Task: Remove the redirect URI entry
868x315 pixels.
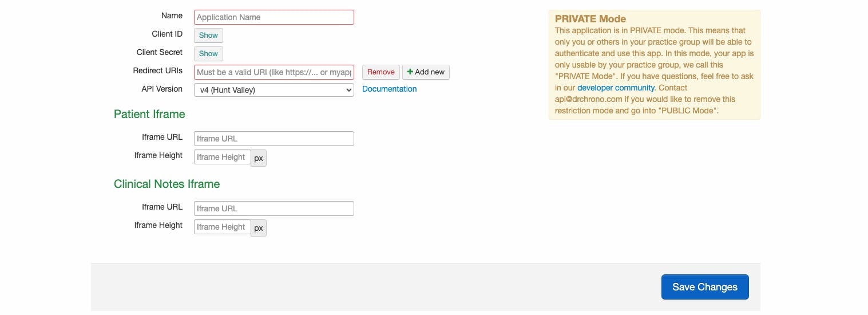Action: coord(381,72)
